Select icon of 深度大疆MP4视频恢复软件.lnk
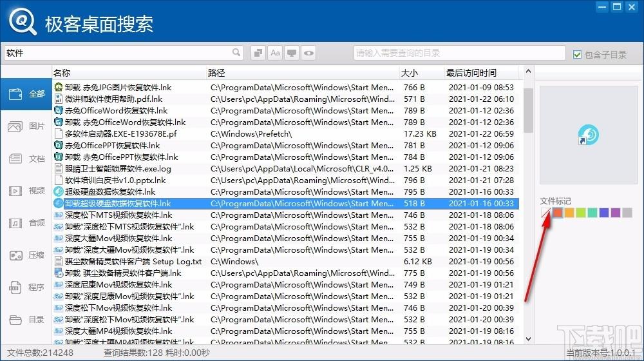644x361 pixels. pyautogui.click(x=59, y=331)
